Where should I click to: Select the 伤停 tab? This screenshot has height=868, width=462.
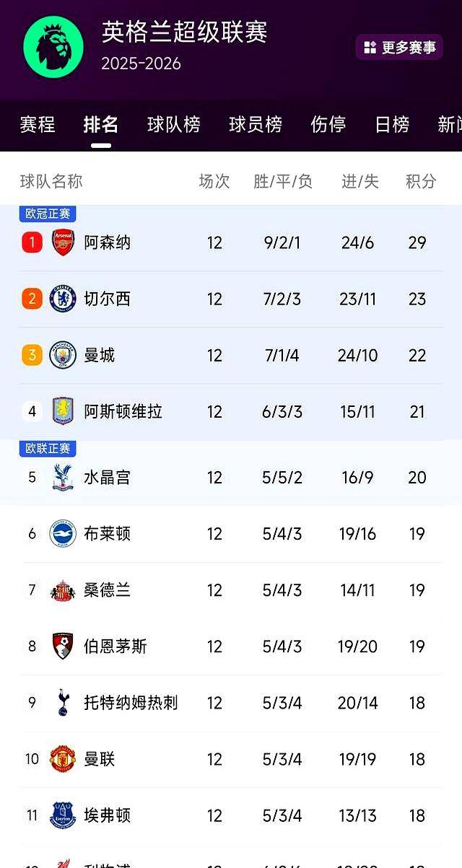coord(328,125)
